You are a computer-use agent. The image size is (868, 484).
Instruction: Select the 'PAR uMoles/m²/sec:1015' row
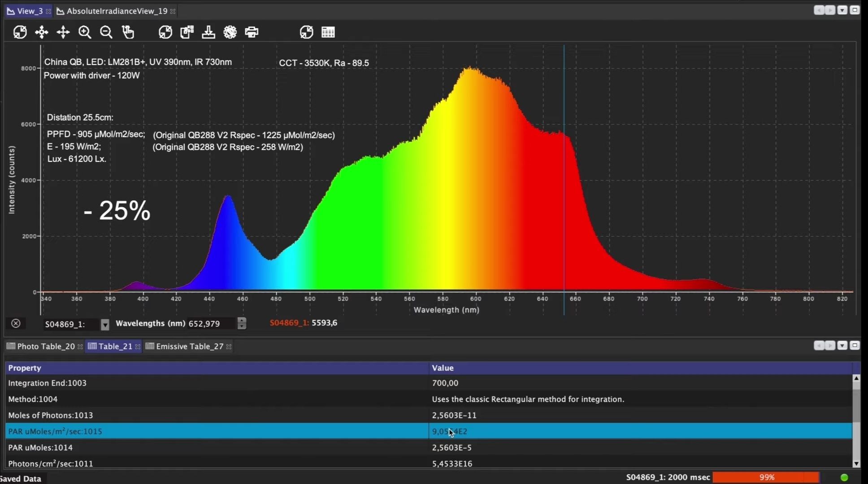[429, 431]
